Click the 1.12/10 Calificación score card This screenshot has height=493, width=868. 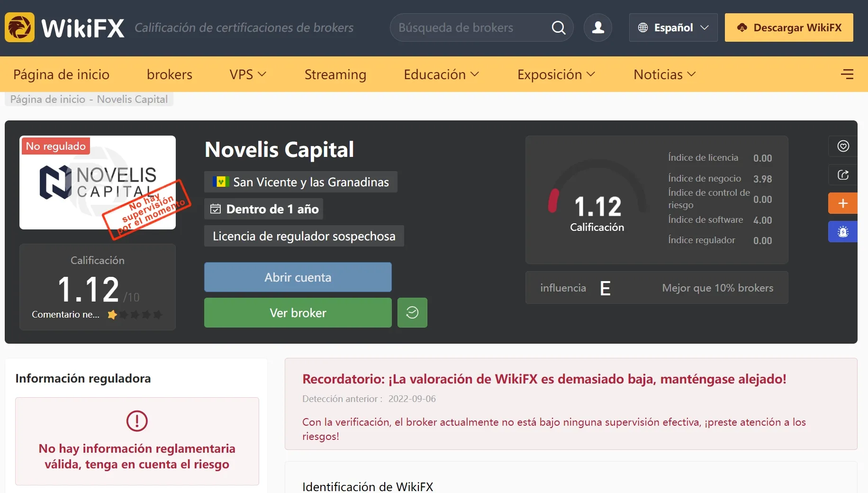[98, 287]
